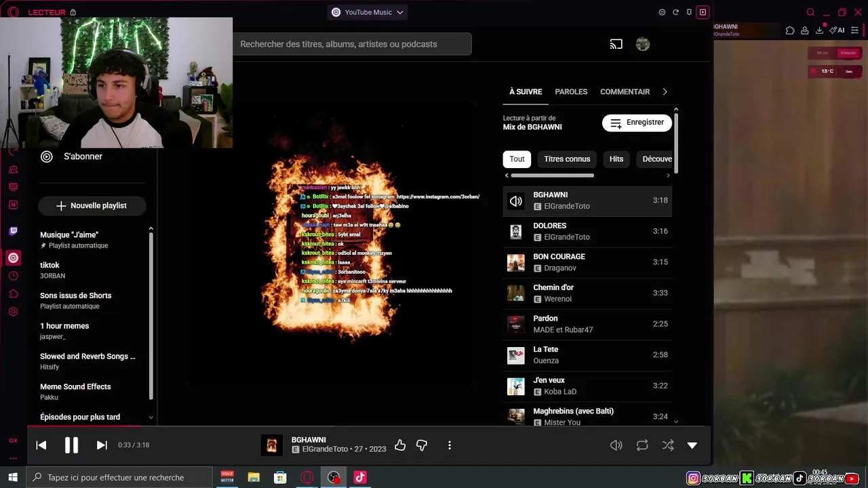The height and width of the screenshot is (488, 868).
Task: Open the Windows Start menu
Action: (x=13, y=477)
